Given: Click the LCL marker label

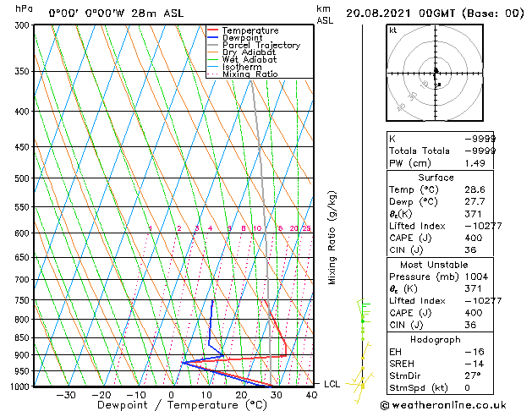Looking at the screenshot, I should [x=332, y=384].
